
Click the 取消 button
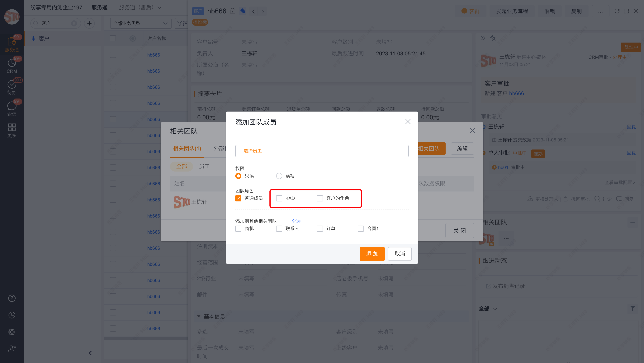[x=400, y=254]
